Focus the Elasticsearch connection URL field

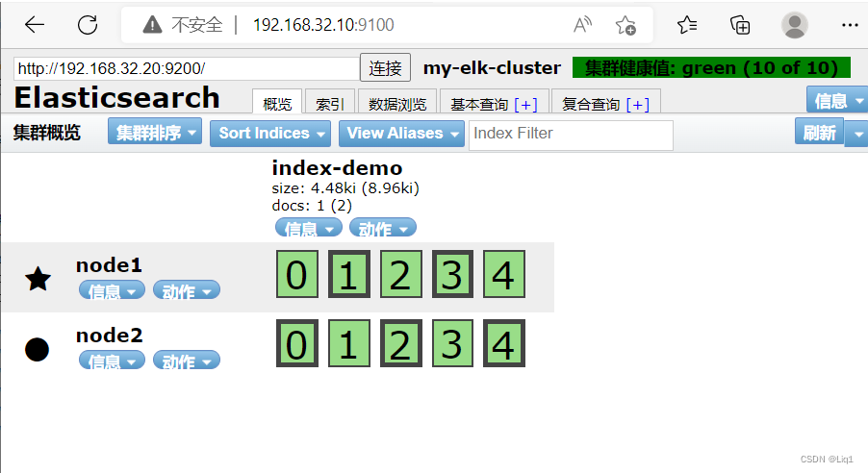pyautogui.click(x=187, y=68)
